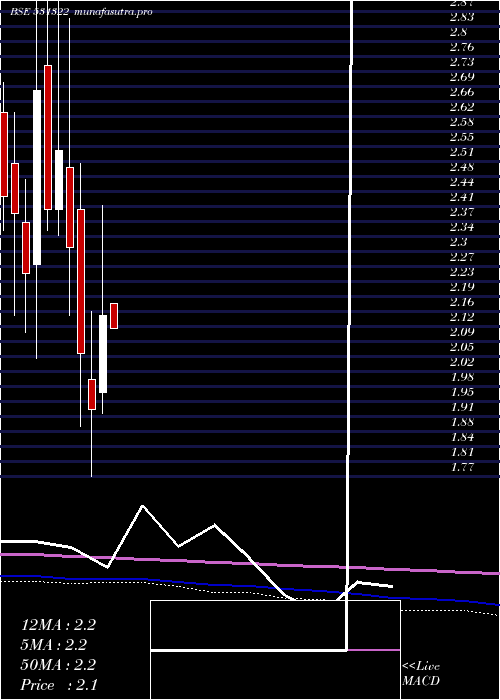Select the 2.66 price label
Screen dimensions: 500x700
461,92
